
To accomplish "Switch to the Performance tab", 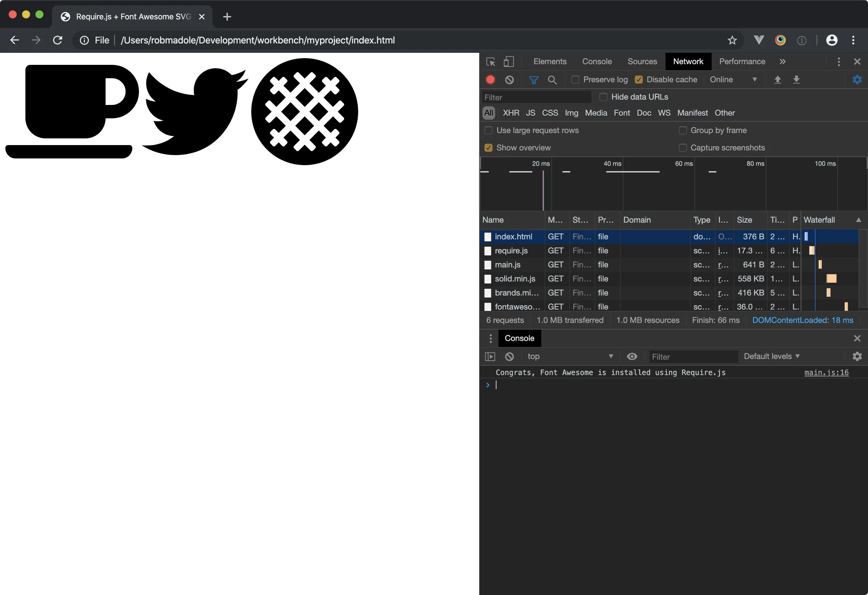I will (x=742, y=61).
